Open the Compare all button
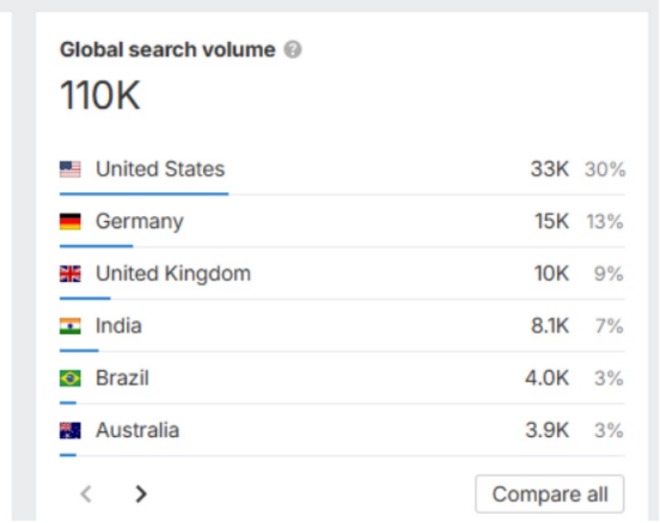 (x=550, y=494)
